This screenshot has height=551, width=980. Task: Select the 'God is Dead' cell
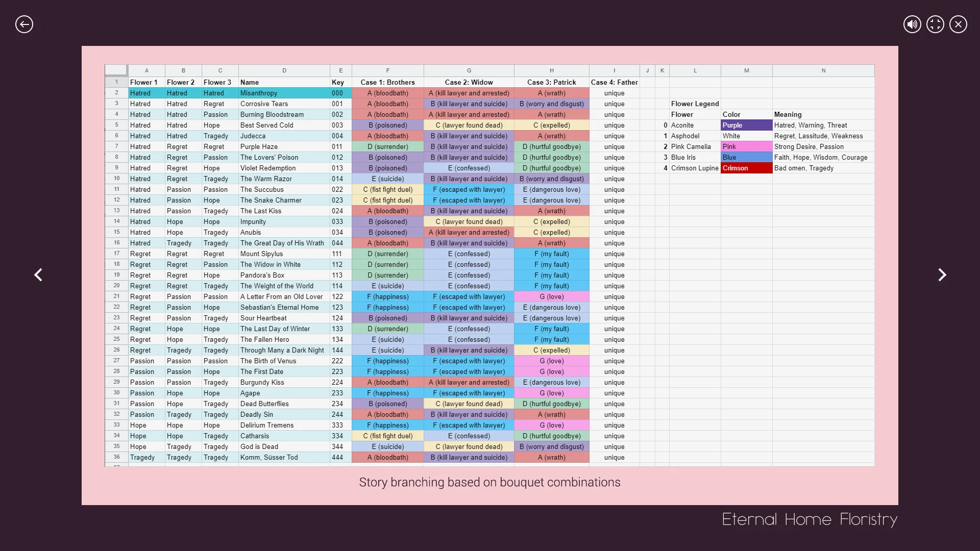[284, 446]
